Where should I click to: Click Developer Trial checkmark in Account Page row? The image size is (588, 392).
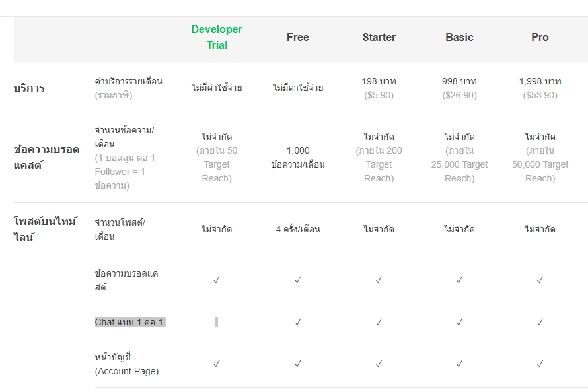217,364
